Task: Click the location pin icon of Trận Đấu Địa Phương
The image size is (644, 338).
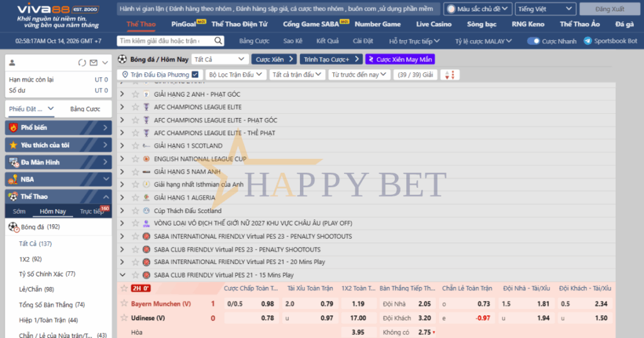Action: point(125,75)
